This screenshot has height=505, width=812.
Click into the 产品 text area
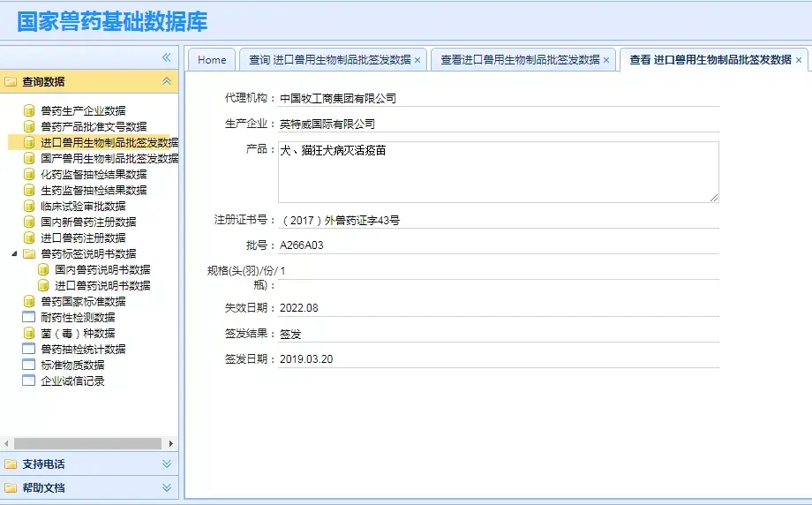(x=498, y=172)
